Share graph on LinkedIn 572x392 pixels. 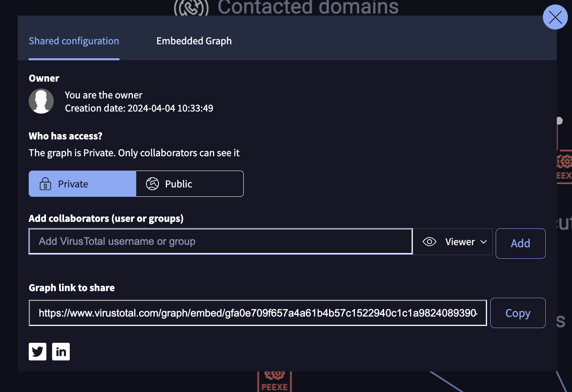[61, 352]
